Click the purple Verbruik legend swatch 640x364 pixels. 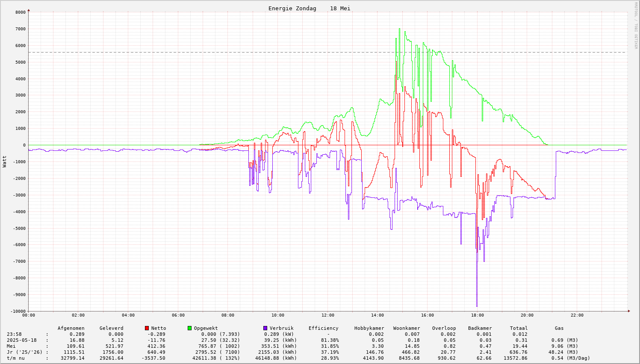pyautogui.click(x=265, y=328)
